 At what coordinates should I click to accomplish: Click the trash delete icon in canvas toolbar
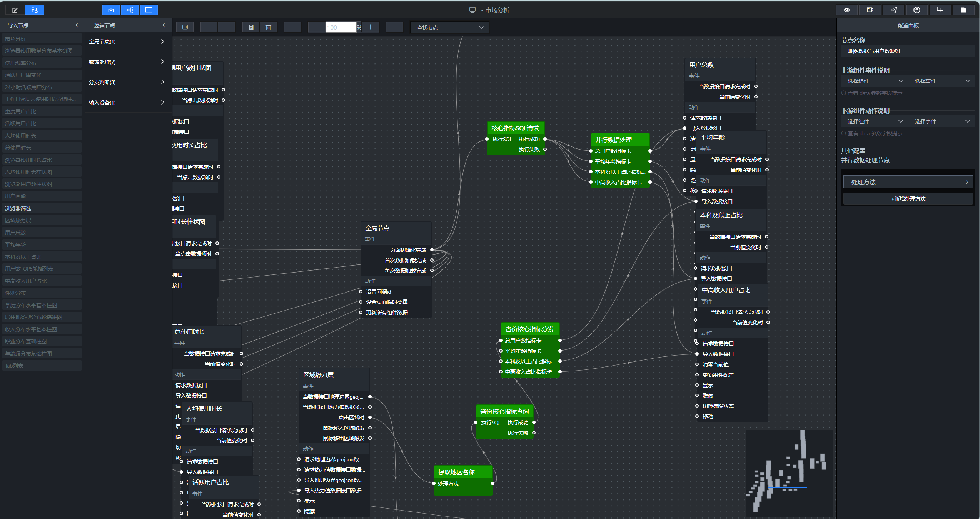point(269,27)
